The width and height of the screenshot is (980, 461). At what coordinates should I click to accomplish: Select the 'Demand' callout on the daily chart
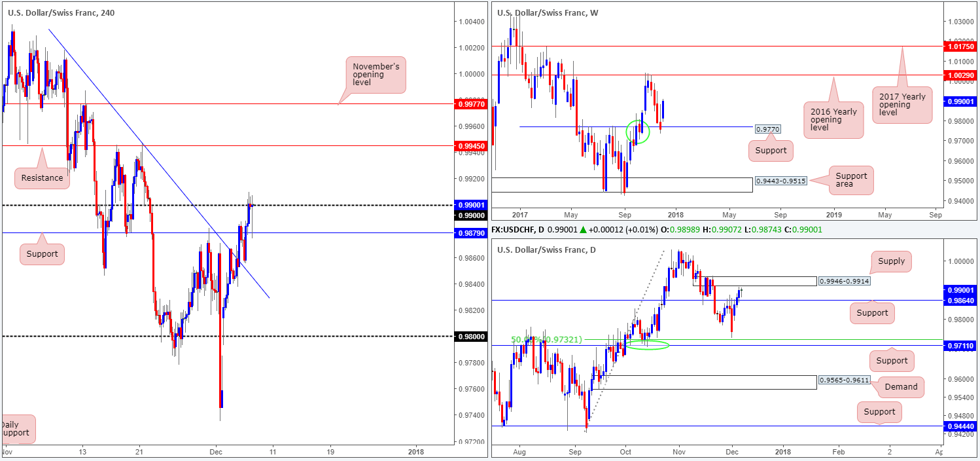coord(901,387)
